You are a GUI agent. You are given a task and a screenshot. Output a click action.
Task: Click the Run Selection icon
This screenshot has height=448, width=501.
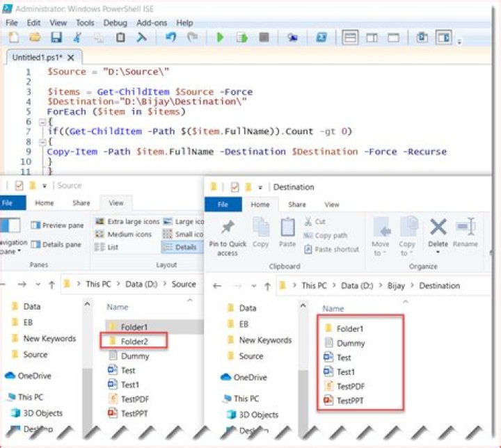(x=242, y=38)
